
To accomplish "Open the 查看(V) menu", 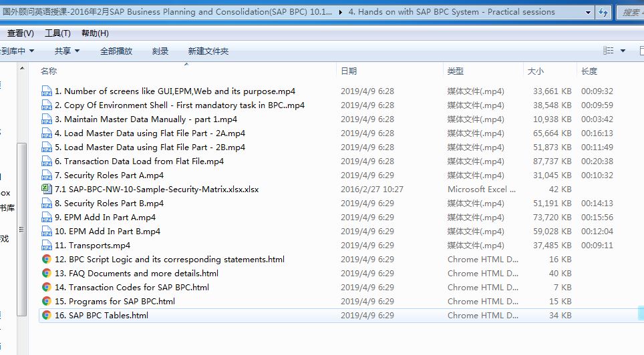I will point(21,33).
